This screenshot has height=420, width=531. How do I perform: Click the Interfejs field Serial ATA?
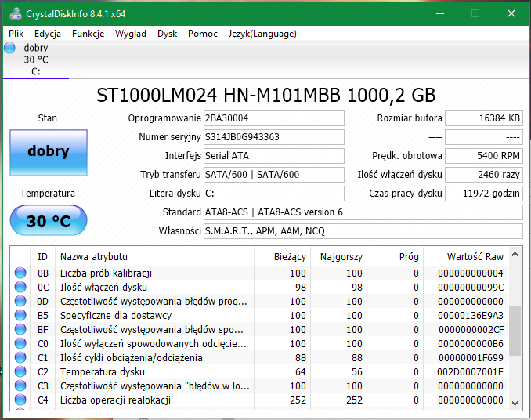click(x=274, y=156)
